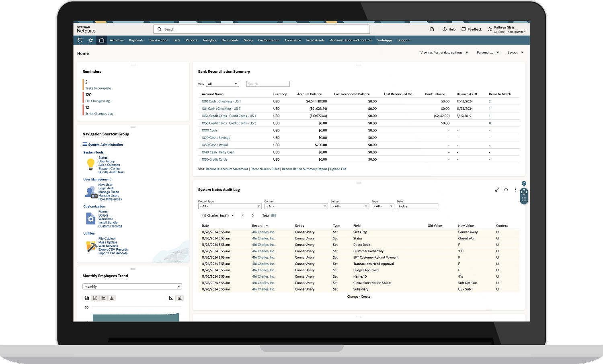
Task: Open the audit log three-dot menu
Action: [515, 190]
